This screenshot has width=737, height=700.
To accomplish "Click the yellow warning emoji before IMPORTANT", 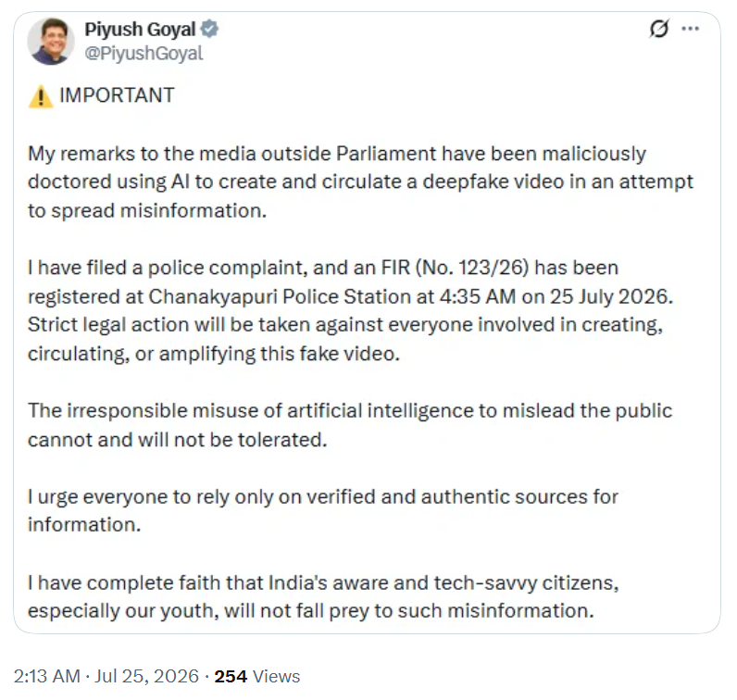I will click(x=41, y=96).
